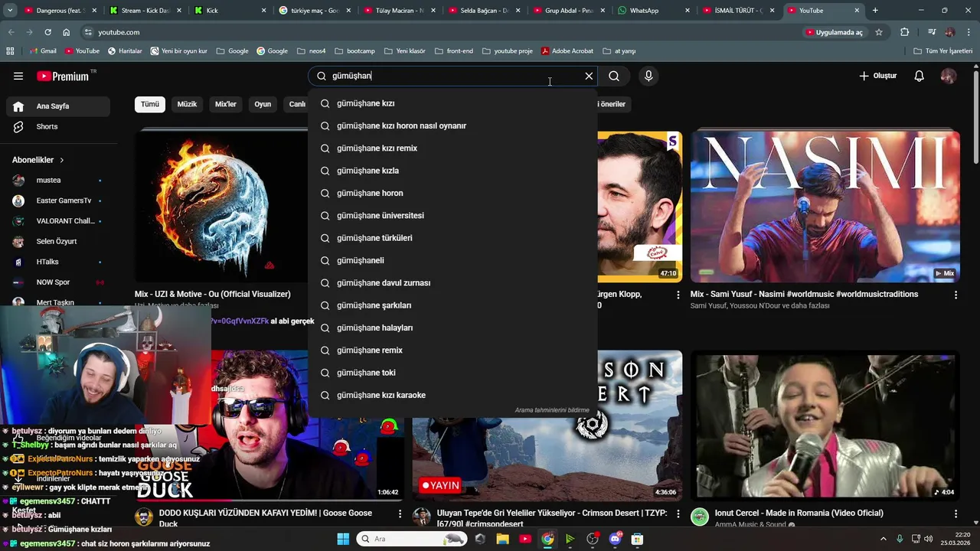The height and width of the screenshot is (551, 980).
Task: Choose suggestion gümüşhane kızı
Action: (452, 103)
